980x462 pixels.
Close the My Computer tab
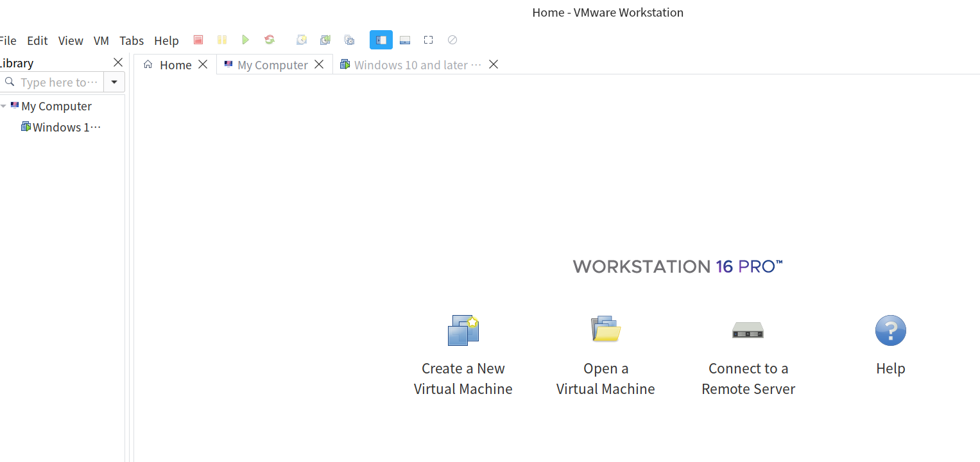tap(319, 64)
